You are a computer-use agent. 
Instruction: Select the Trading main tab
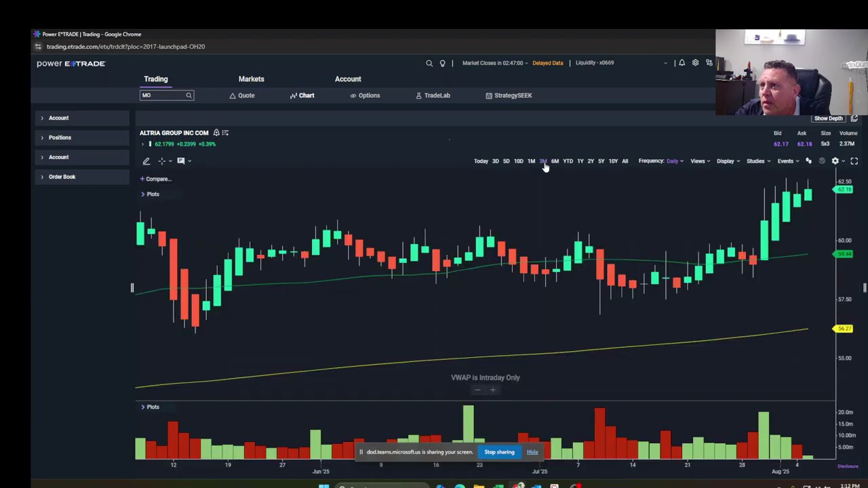click(156, 79)
